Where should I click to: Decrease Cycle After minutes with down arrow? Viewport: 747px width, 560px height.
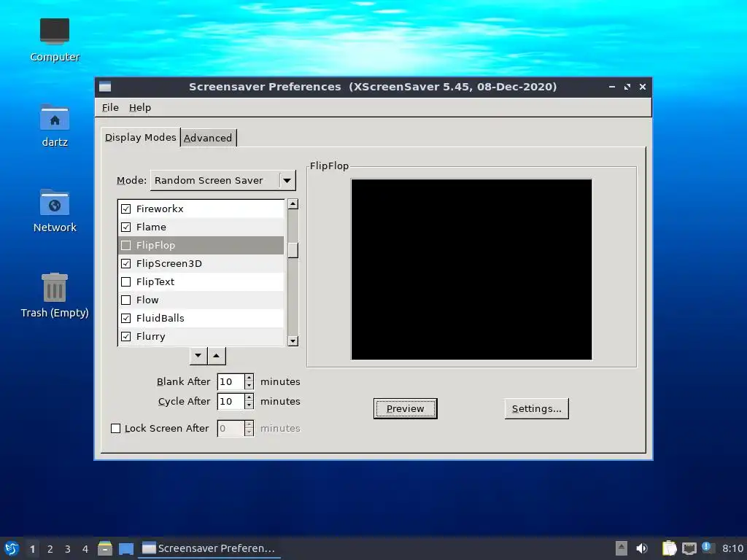(x=249, y=405)
